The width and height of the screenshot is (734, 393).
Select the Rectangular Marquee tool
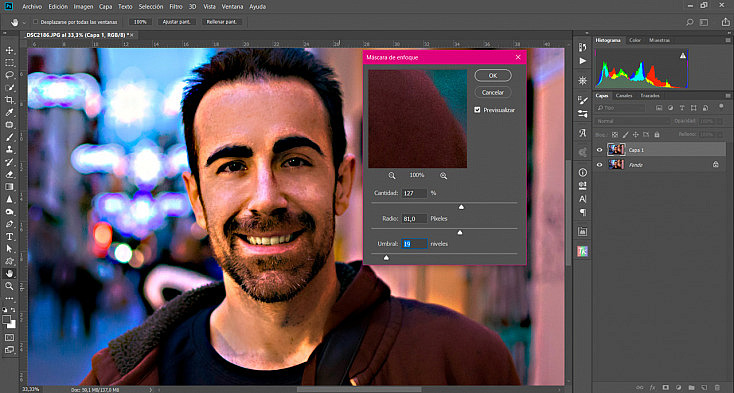click(x=9, y=63)
